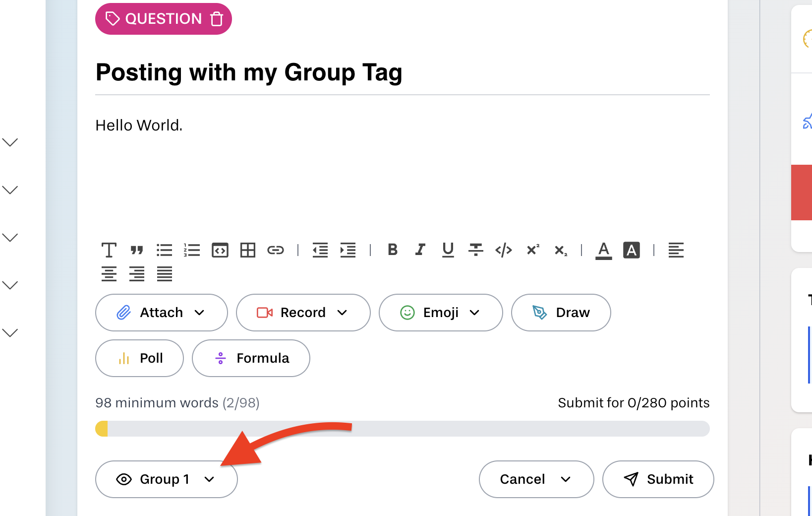Screen dimensions: 812x516
Task: Click the Submit button
Action: (658, 479)
